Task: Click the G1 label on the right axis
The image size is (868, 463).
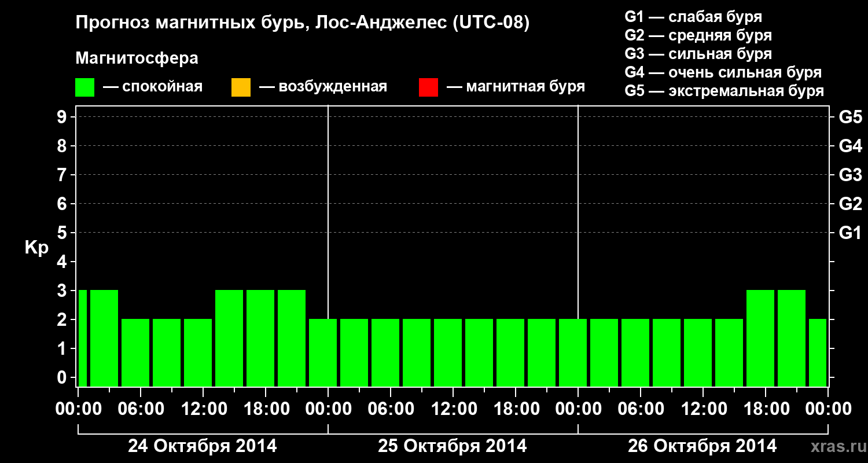Action: coord(851,233)
